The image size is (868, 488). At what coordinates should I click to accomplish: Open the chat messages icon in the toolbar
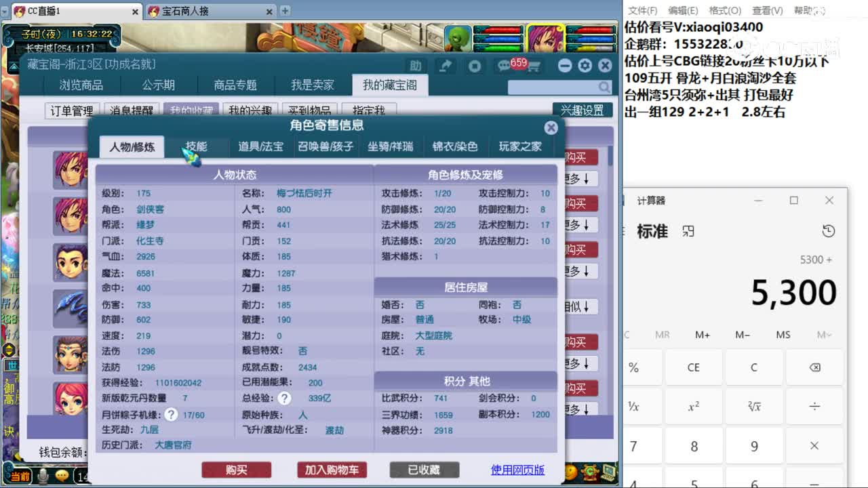503,66
